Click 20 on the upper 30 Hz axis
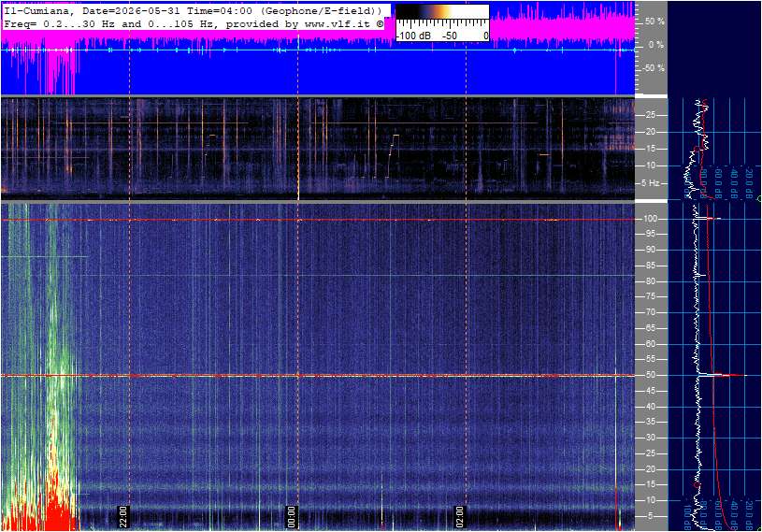 click(x=650, y=132)
